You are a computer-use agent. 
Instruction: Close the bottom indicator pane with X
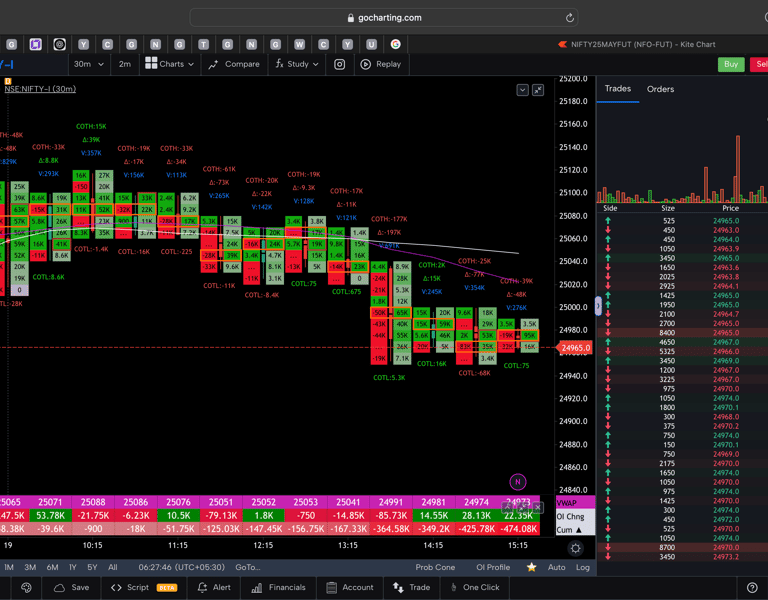[538, 507]
